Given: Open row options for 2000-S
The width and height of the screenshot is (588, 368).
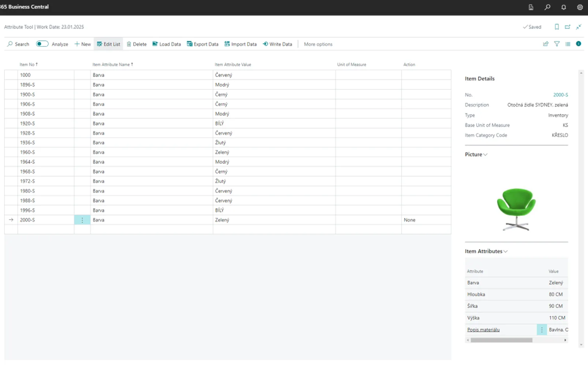Looking at the screenshot, I should (82, 220).
